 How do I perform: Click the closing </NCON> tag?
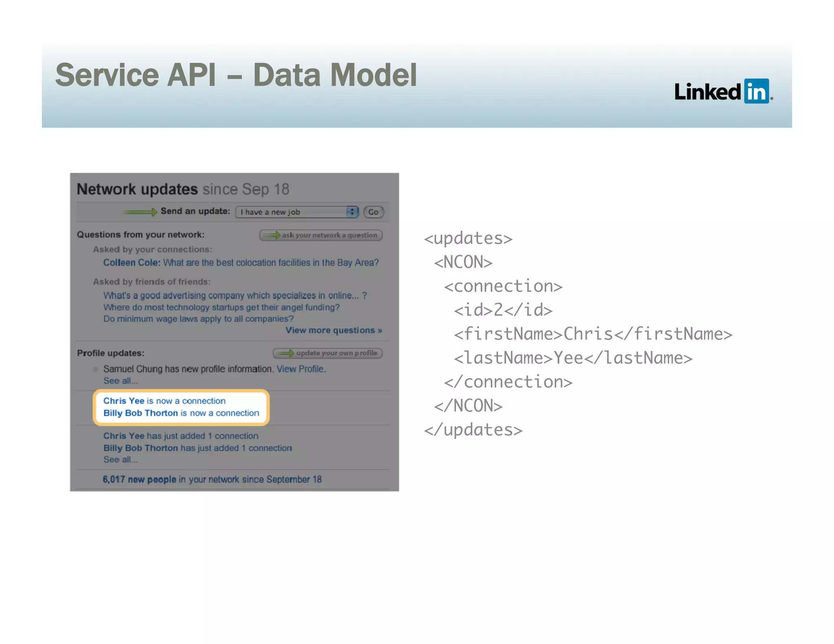tap(468, 406)
